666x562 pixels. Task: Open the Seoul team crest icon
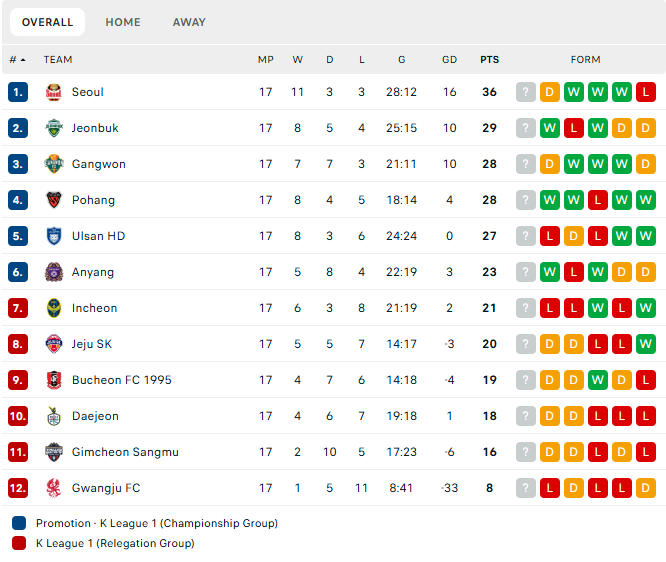(x=54, y=92)
